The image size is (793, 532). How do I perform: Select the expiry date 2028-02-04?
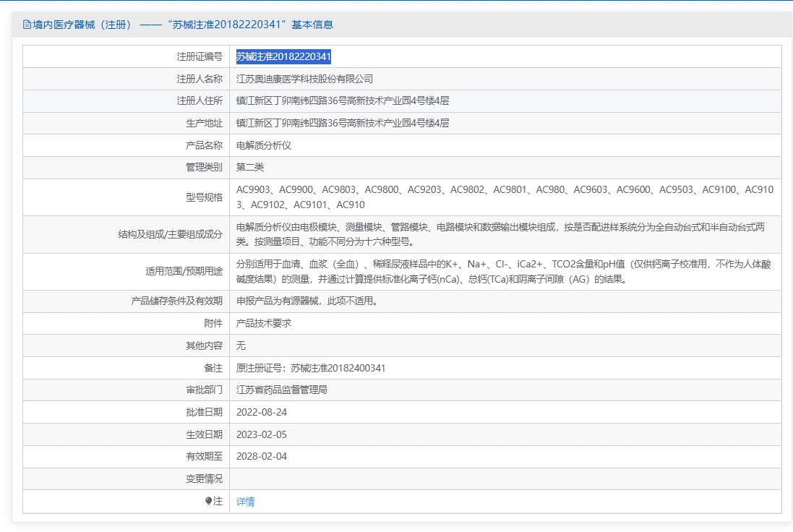(x=262, y=456)
